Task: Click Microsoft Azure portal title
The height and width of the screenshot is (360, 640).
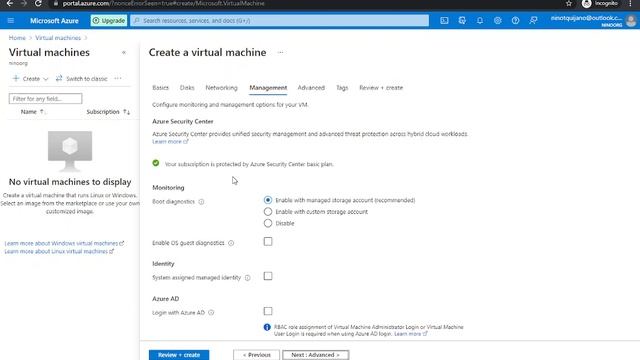Action: (54, 20)
